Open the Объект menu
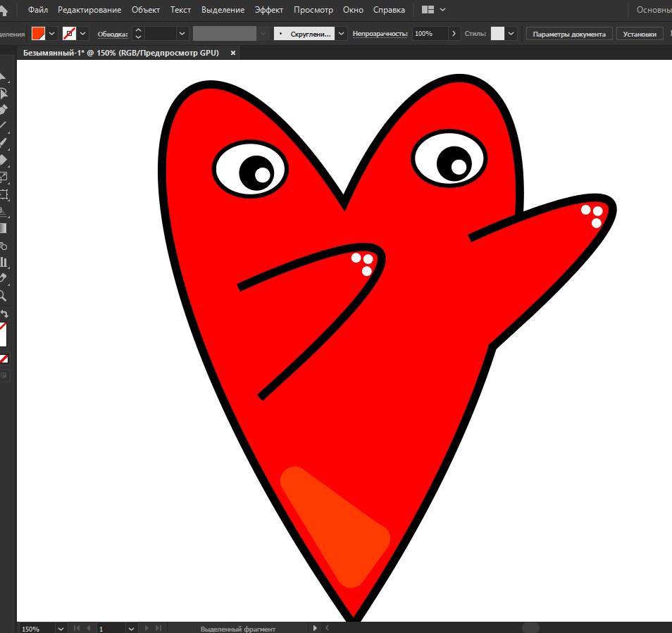The height and width of the screenshot is (633, 672). (146, 9)
